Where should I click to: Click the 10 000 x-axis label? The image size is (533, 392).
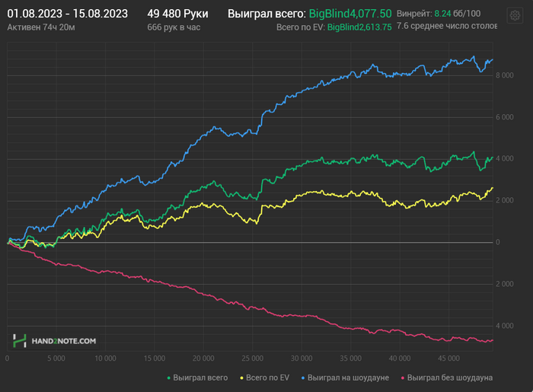pos(105,359)
